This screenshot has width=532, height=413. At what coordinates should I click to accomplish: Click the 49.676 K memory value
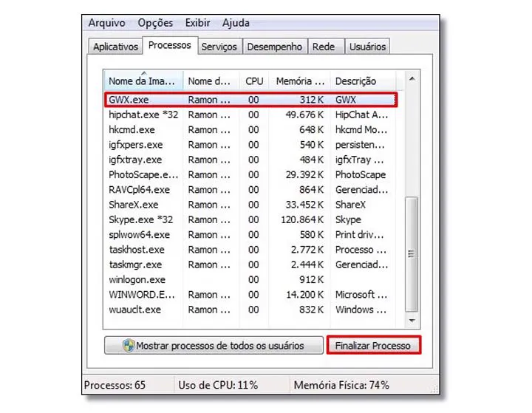304,115
